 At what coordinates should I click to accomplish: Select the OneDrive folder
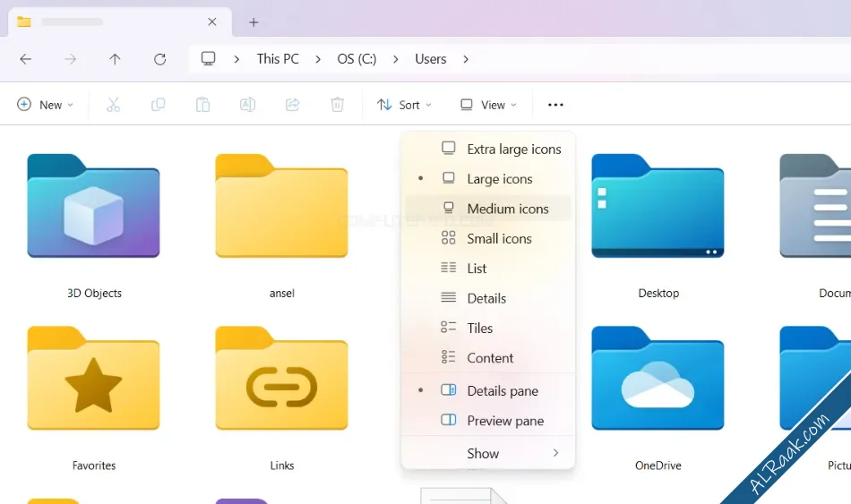click(658, 378)
